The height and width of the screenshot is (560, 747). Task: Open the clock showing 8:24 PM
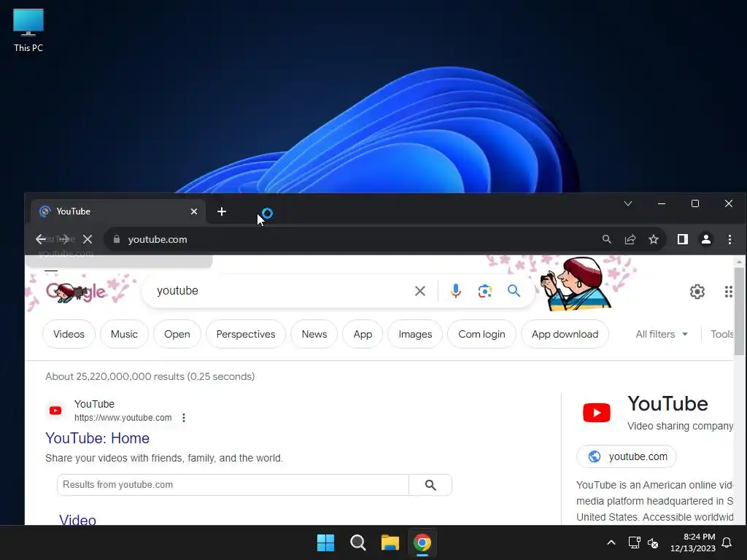tap(693, 542)
